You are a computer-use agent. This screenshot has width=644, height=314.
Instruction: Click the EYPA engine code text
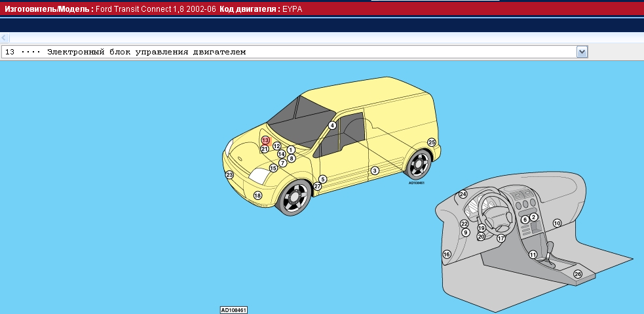click(x=292, y=9)
